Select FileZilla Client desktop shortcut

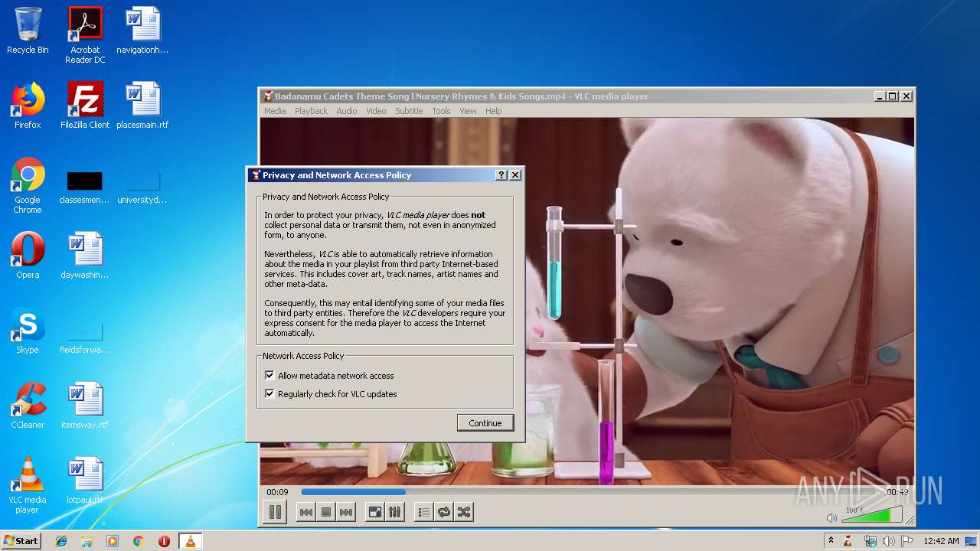(85, 106)
